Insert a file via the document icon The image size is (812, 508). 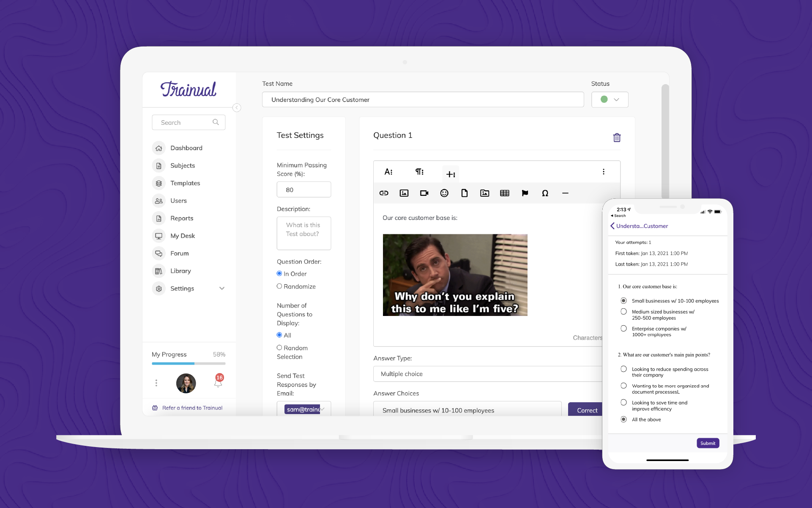pyautogui.click(x=465, y=193)
